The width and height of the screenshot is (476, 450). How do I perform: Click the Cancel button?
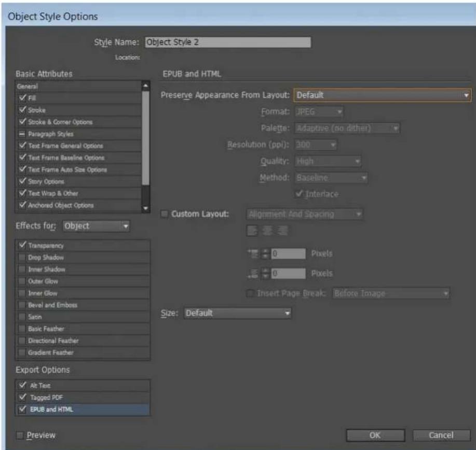pos(441,435)
